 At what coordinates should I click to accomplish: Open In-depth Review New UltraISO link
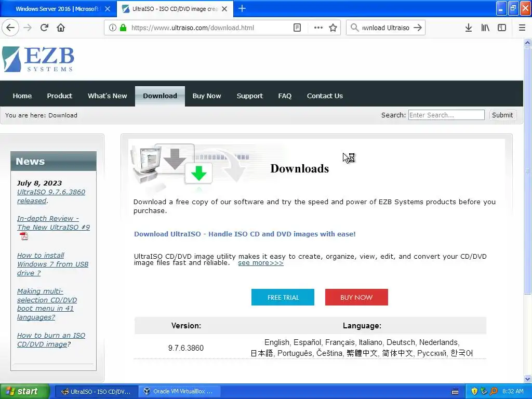coord(54,223)
